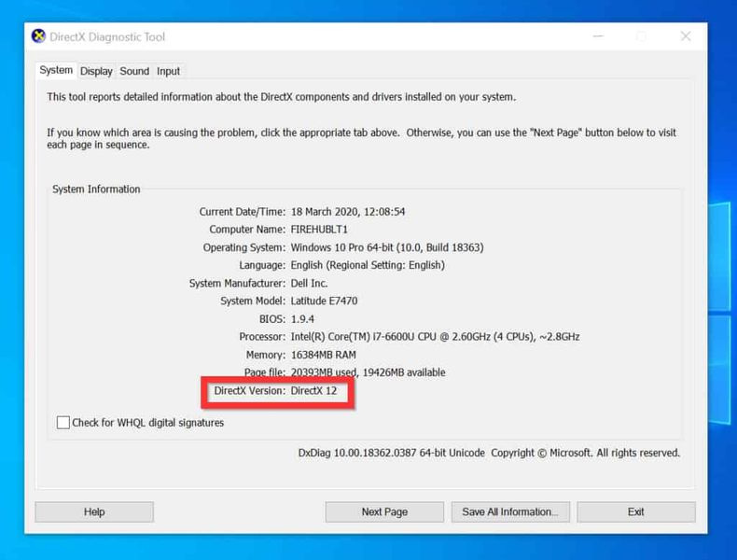
Task: Click the System Information group label
Action: (96, 189)
